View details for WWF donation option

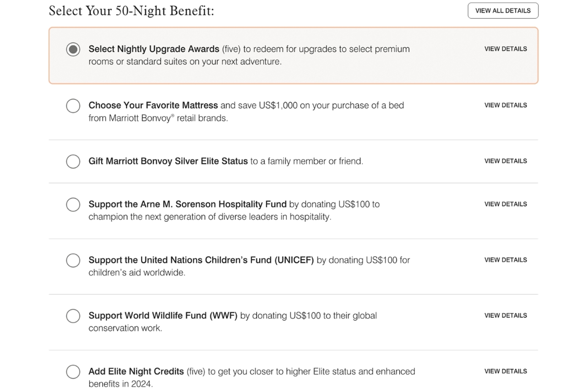505,315
